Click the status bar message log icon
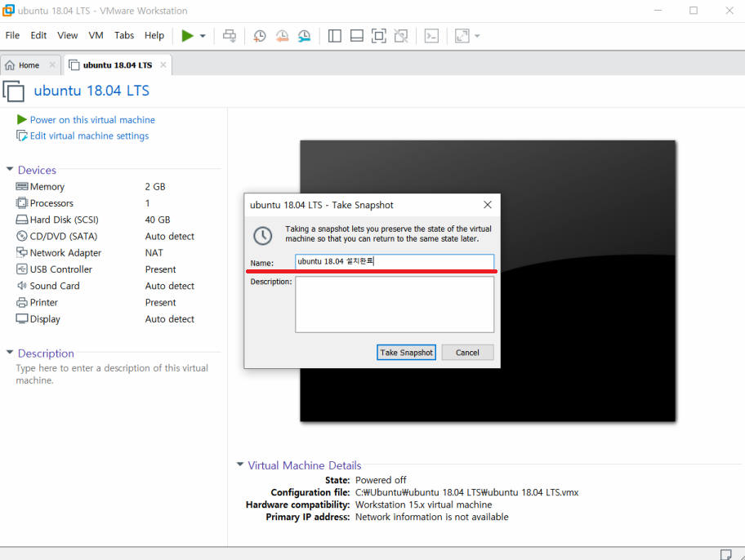 coord(725,554)
